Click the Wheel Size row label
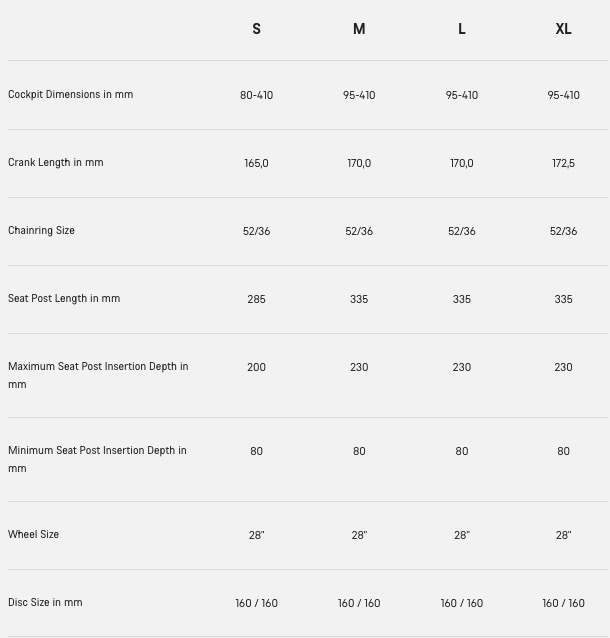 33,534
